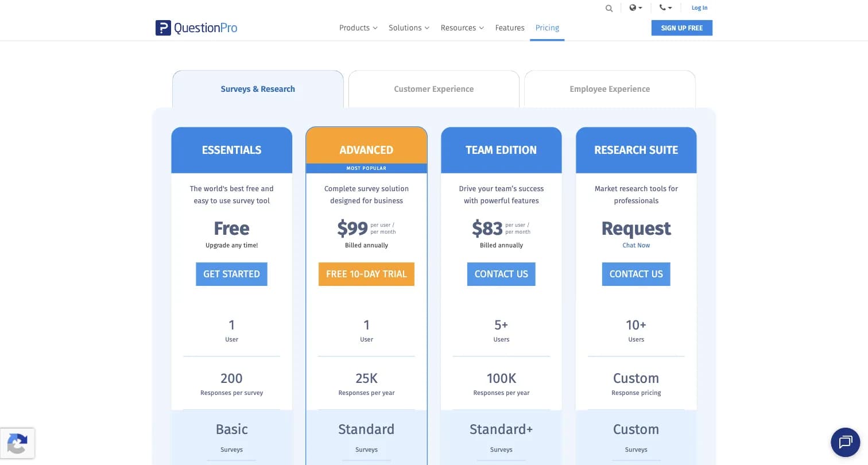
Task: Click the QuestionPro logo
Action: click(196, 28)
